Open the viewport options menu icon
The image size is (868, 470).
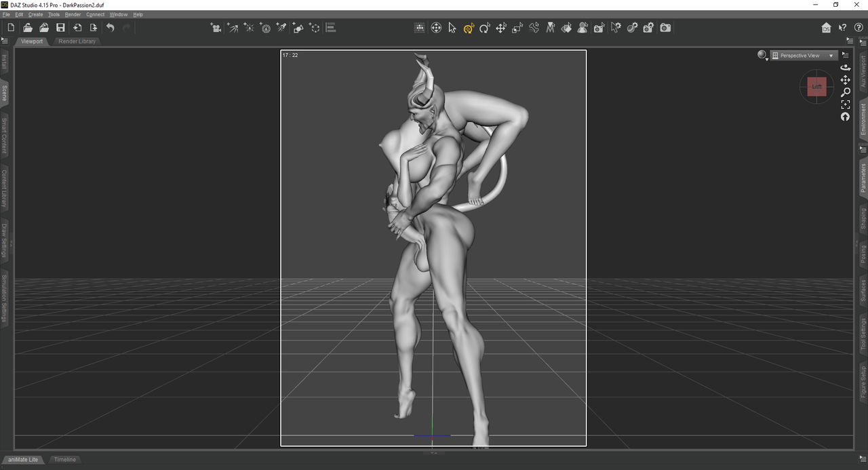[845, 56]
